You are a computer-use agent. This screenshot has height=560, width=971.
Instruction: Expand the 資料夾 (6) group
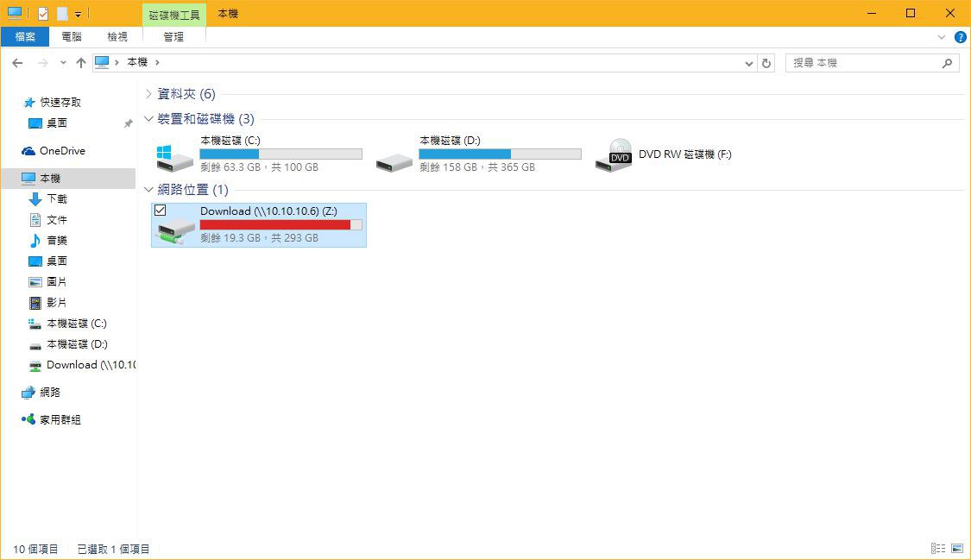click(x=149, y=94)
